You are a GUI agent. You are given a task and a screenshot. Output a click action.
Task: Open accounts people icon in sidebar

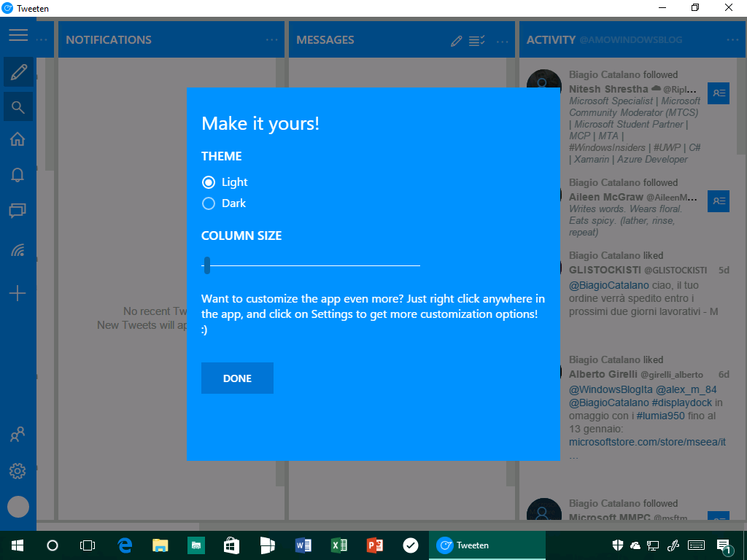click(x=18, y=435)
